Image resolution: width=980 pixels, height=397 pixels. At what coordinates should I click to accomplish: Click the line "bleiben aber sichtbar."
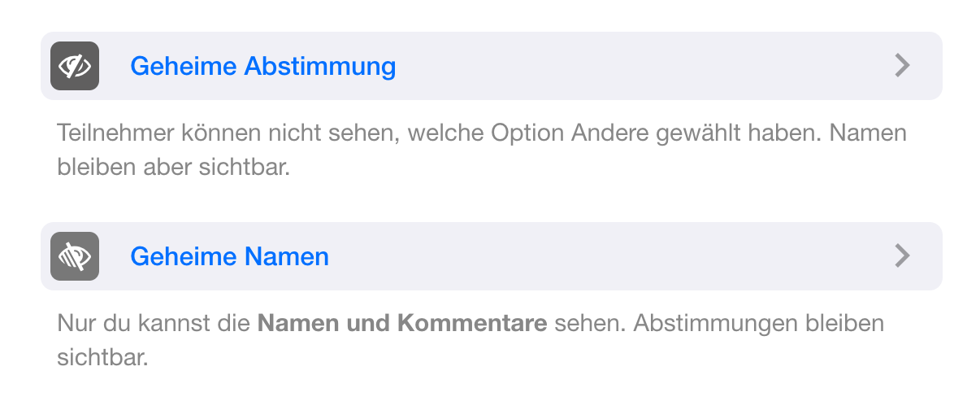point(173,168)
